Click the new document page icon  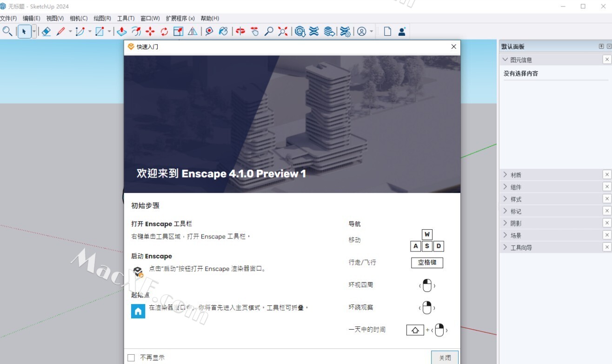387,31
